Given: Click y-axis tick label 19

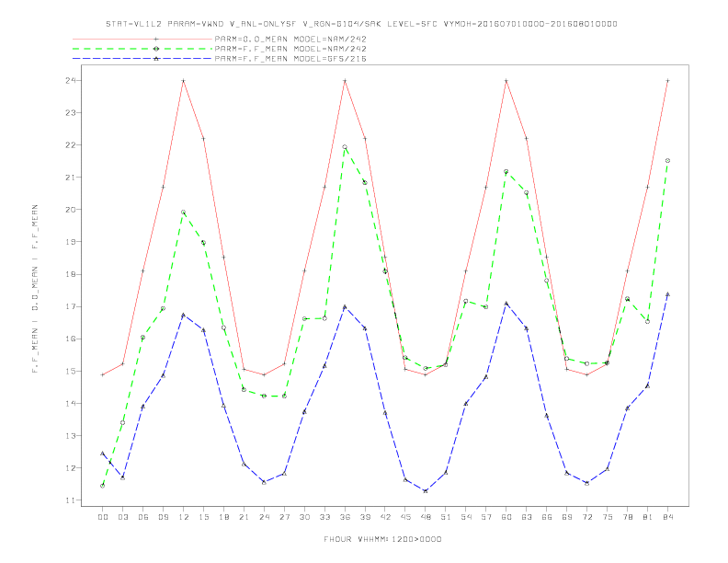Looking at the screenshot, I should point(71,242).
